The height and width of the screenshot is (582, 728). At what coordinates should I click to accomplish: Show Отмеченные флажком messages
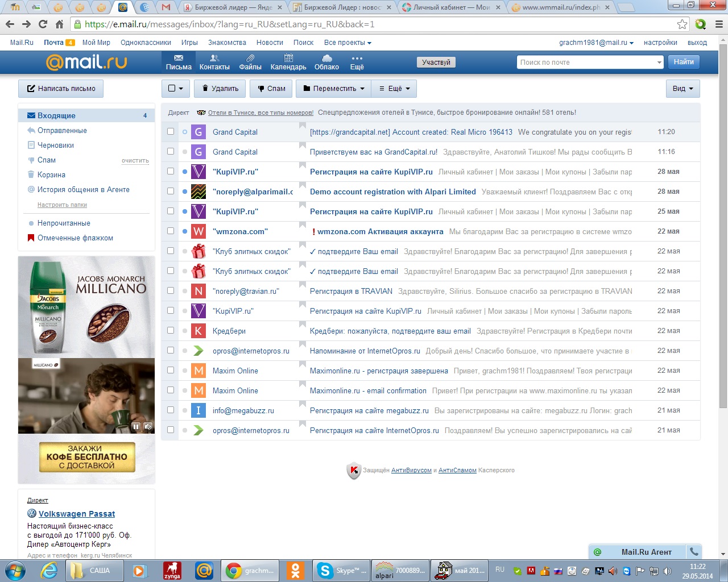75,238
